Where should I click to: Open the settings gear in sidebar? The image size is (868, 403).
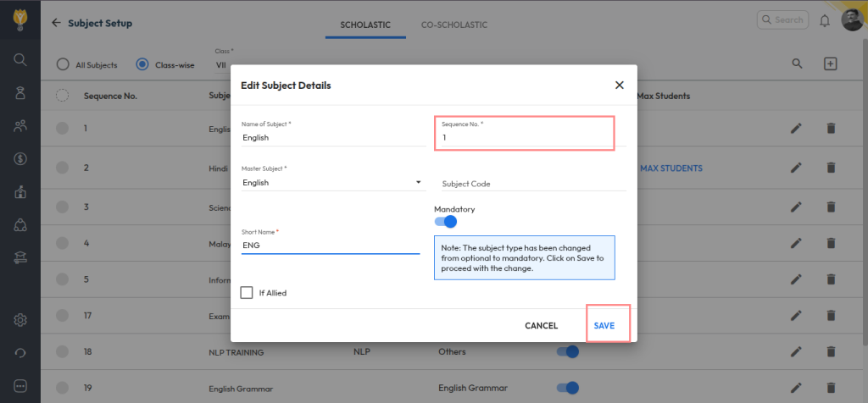[x=20, y=319]
